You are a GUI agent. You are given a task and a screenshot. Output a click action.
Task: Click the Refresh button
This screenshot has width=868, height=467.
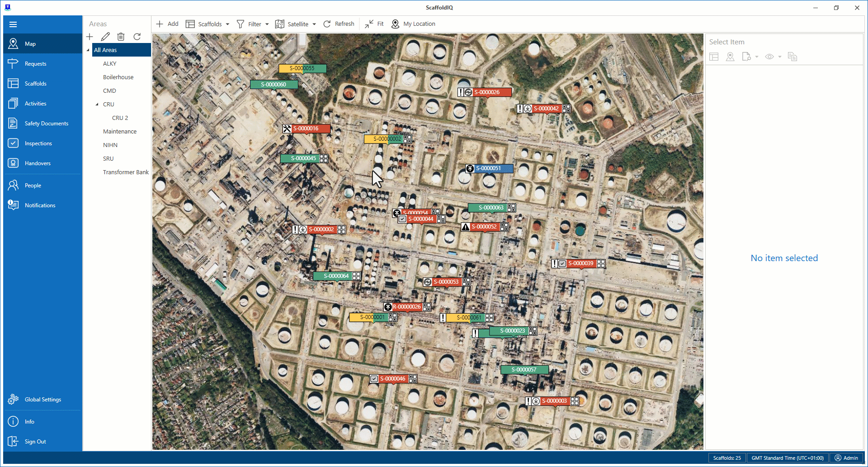339,24
